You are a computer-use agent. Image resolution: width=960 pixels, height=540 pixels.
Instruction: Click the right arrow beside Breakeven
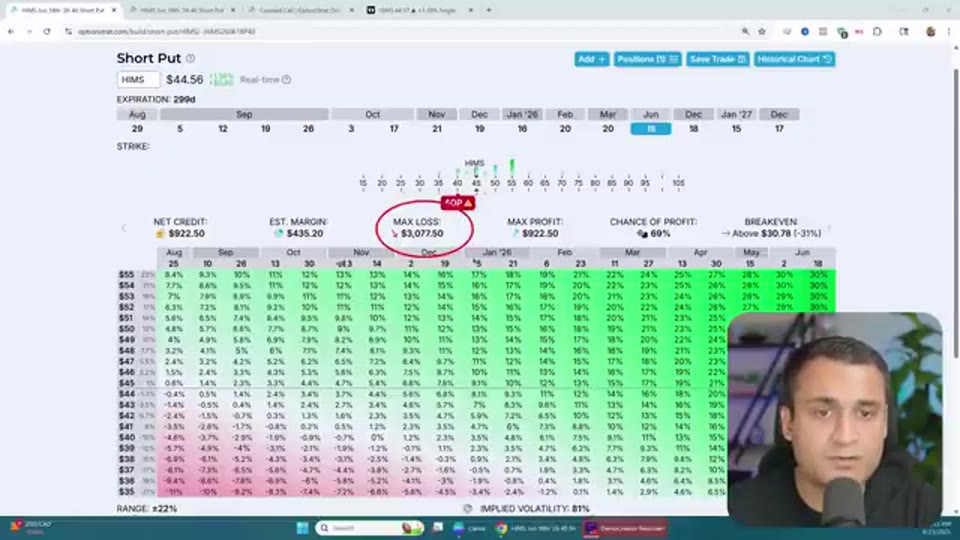[829, 228]
